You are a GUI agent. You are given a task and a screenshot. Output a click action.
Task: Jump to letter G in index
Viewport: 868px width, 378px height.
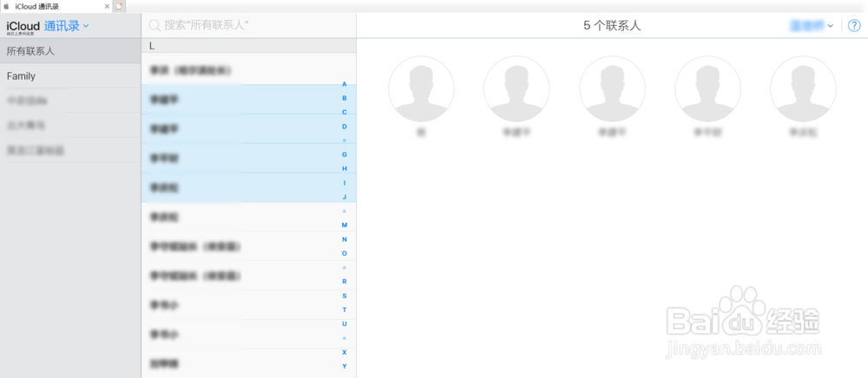click(x=345, y=154)
